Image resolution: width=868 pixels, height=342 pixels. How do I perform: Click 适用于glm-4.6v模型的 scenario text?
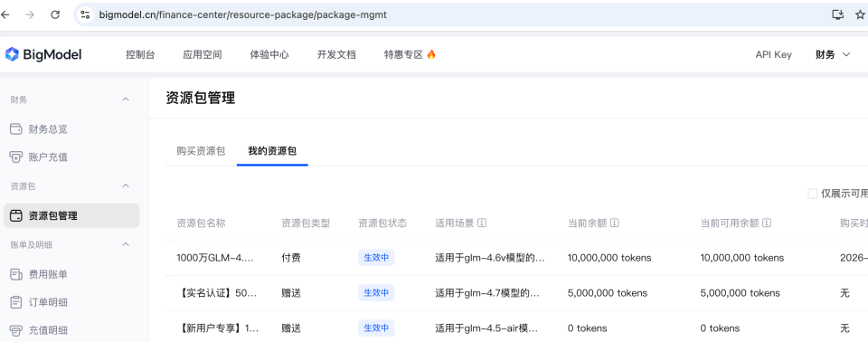(x=490, y=258)
